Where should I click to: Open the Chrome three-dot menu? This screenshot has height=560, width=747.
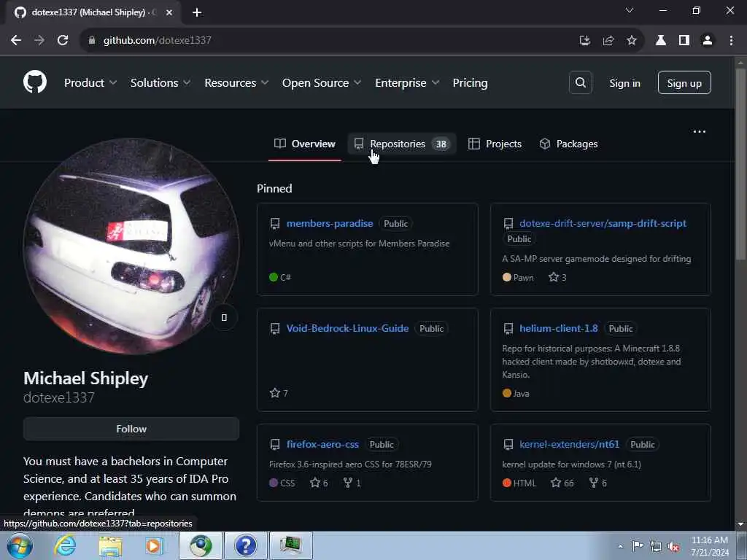[x=731, y=40]
